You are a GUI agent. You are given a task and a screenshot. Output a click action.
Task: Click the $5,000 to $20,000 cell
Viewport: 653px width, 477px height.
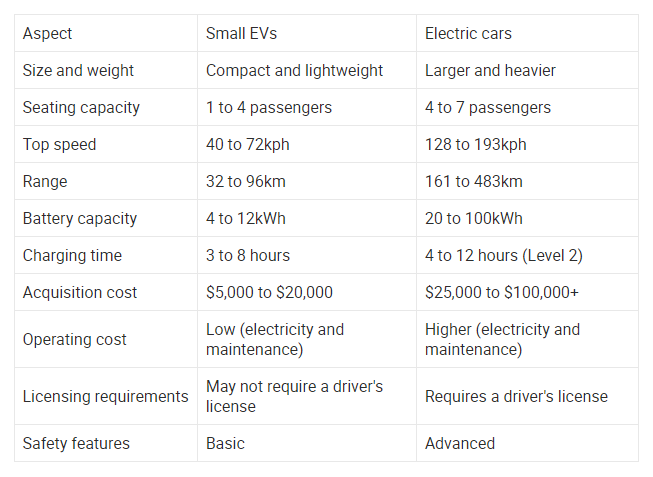click(x=307, y=292)
